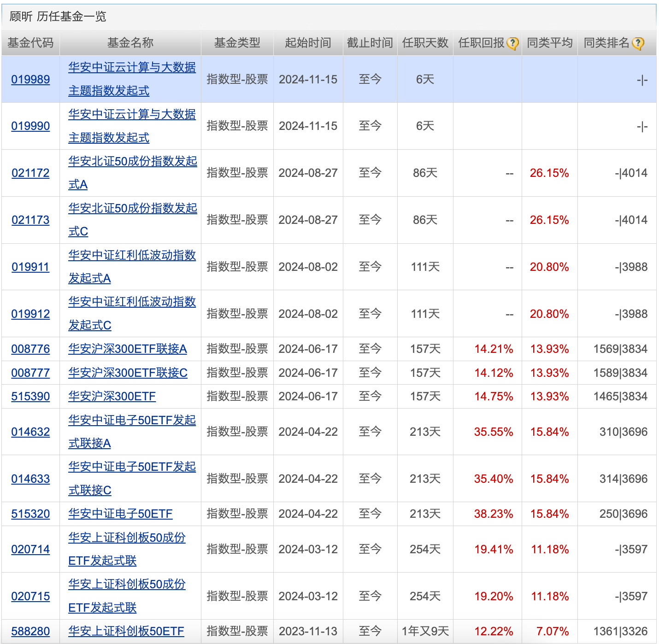
Task: Open fund code 014633 link
Action: 30,479
